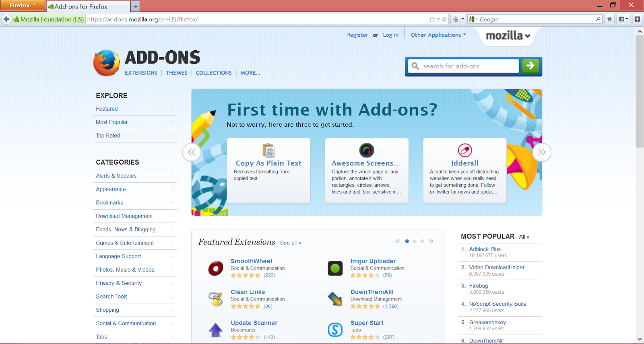Image resolution: width=644 pixels, height=344 pixels.
Task: Go to the home page via the house icon
Action: [609, 19]
